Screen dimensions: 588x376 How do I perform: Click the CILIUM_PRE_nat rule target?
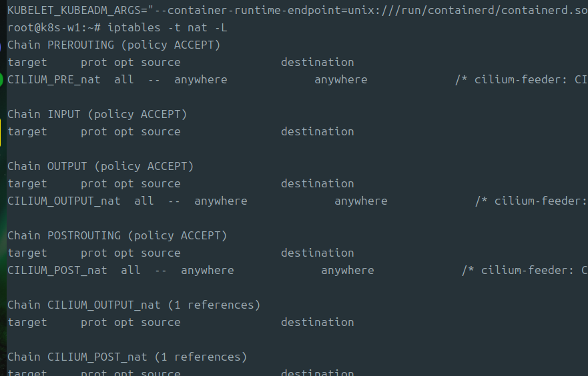click(54, 80)
